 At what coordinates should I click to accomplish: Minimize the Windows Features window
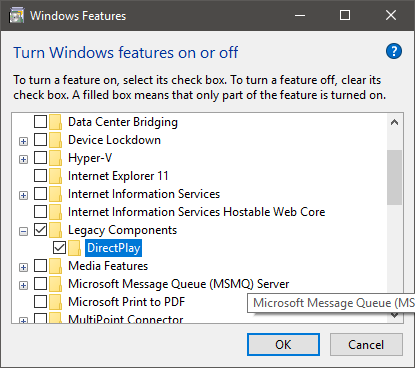pyautogui.click(x=300, y=15)
